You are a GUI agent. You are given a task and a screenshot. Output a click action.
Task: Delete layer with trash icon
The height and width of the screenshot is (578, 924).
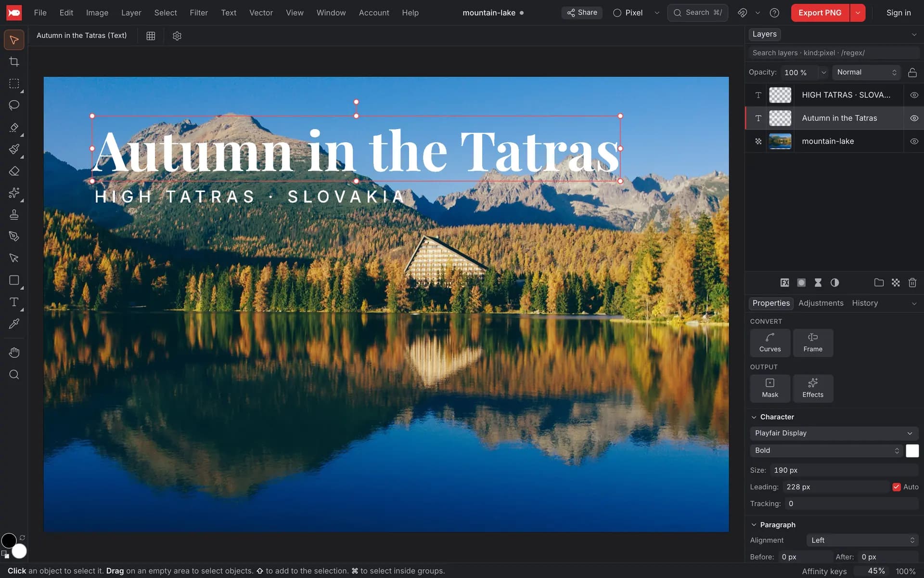coord(912,283)
